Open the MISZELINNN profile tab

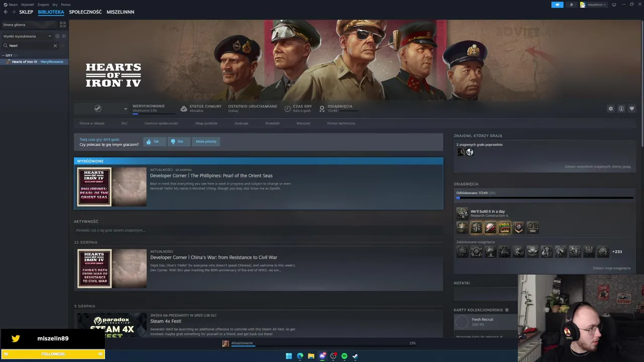(x=120, y=12)
